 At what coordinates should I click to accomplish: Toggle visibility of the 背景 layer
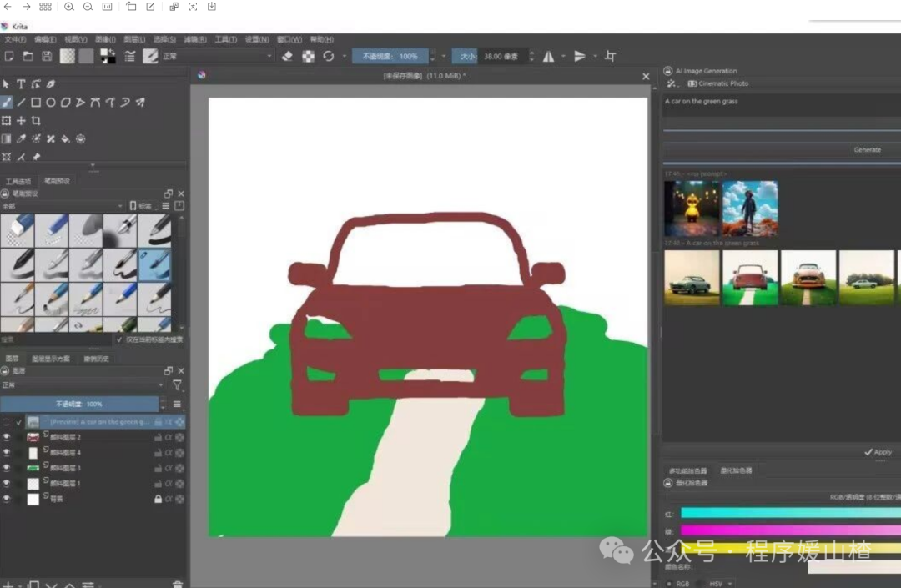pyautogui.click(x=7, y=499)
